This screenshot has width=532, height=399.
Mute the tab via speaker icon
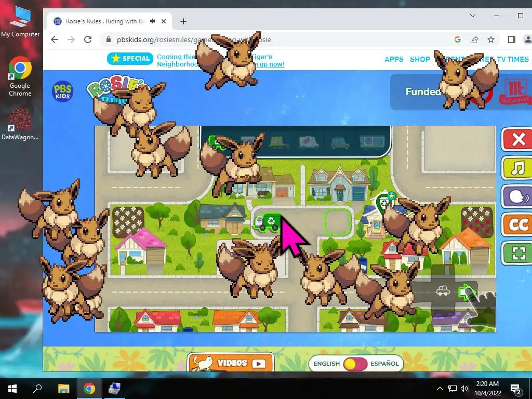point(153,21)
